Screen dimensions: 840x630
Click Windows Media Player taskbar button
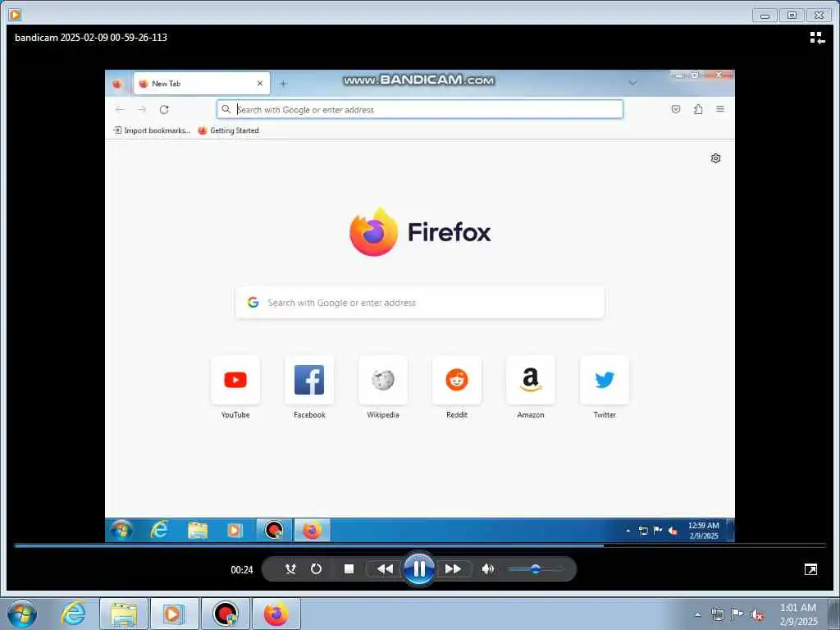coord(174,614)
